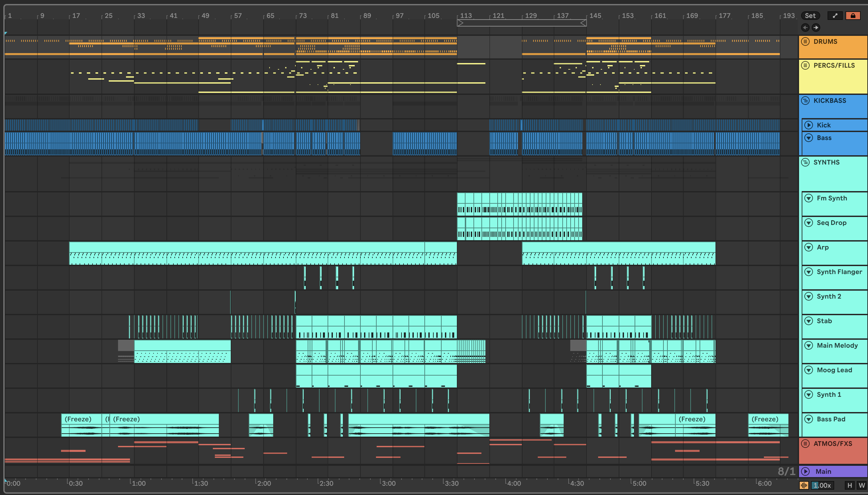The width and height of the screenshot is (868, 495).
Task: Unfold the Main track arrow
Action: tap(805, 471)
